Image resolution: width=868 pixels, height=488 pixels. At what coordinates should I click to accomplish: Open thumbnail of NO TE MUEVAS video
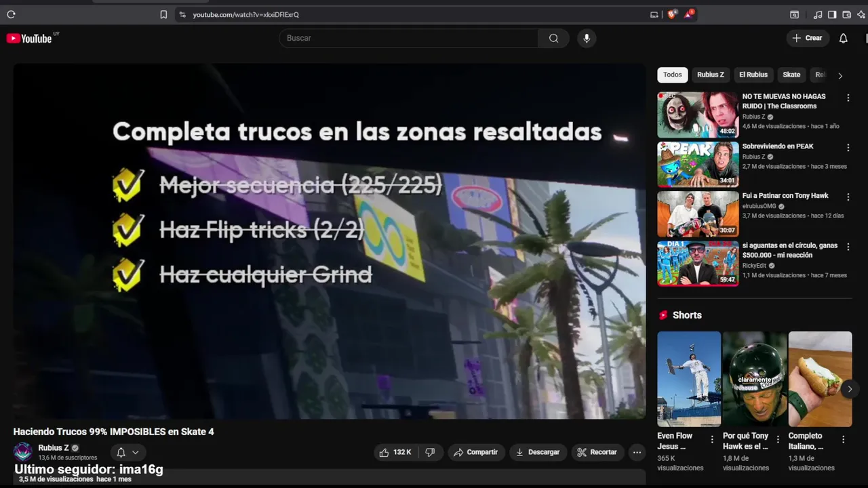tap(698, 115)
